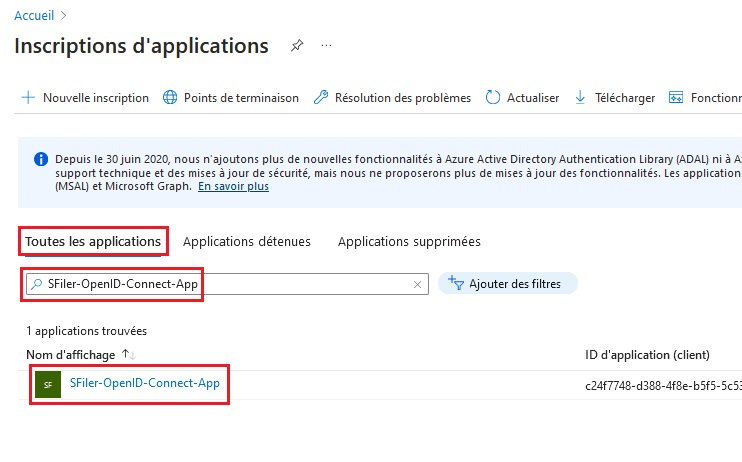Open the En savoir plus link

tap(233, 187)
